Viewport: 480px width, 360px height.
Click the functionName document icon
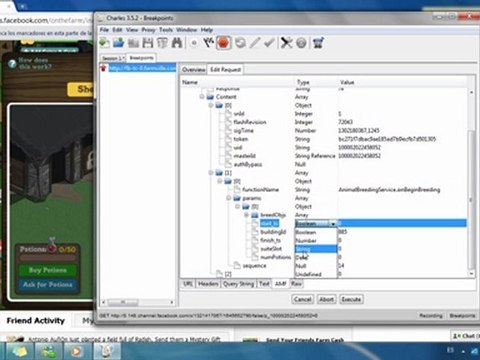click(237, 190)
